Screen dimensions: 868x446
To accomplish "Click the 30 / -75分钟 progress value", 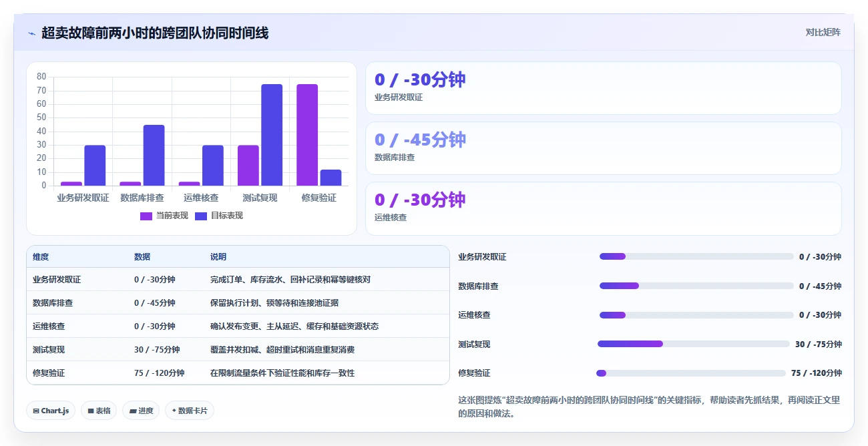I will 818,345.
